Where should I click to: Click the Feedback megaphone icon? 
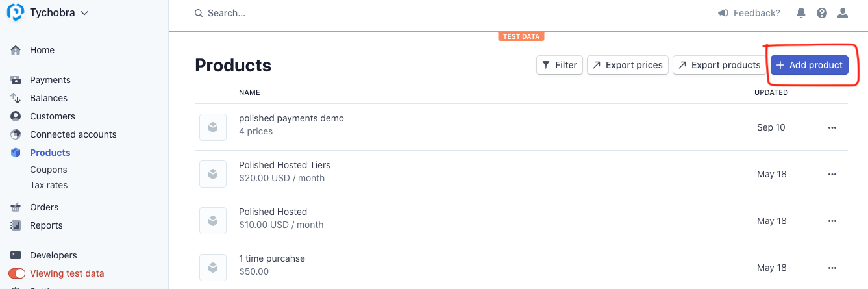tap(723, 13)
